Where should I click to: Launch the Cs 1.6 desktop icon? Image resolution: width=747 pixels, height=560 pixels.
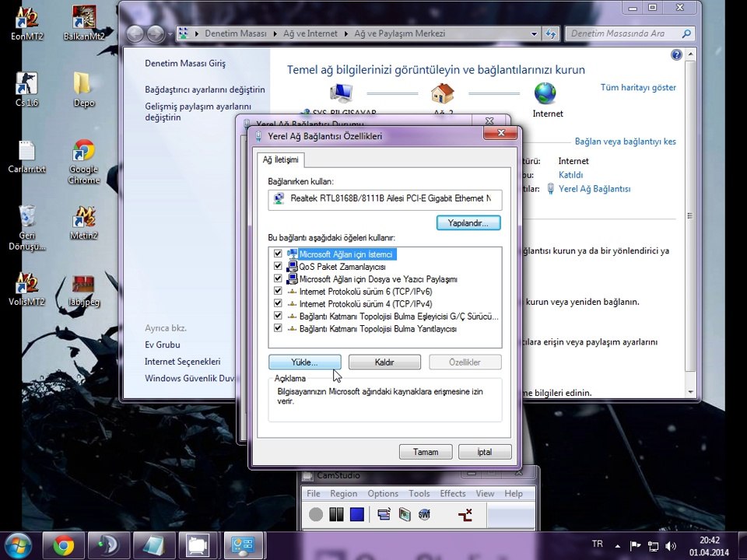[x=26, y=89]
